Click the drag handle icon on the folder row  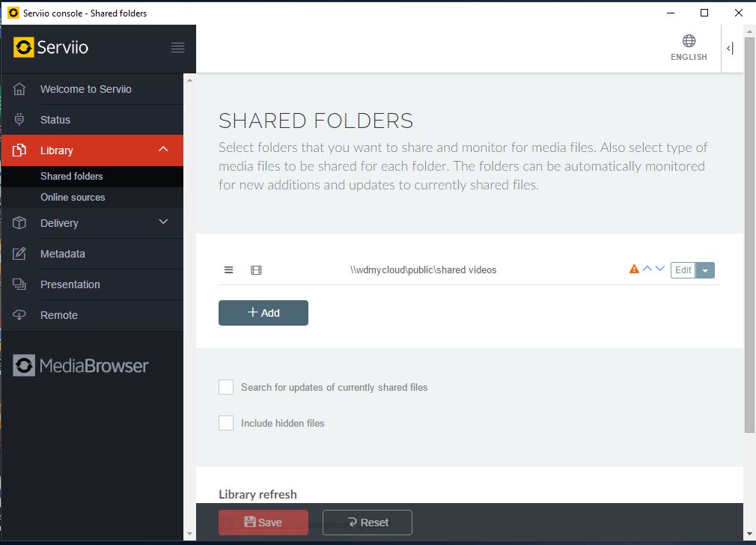[229, 270]
